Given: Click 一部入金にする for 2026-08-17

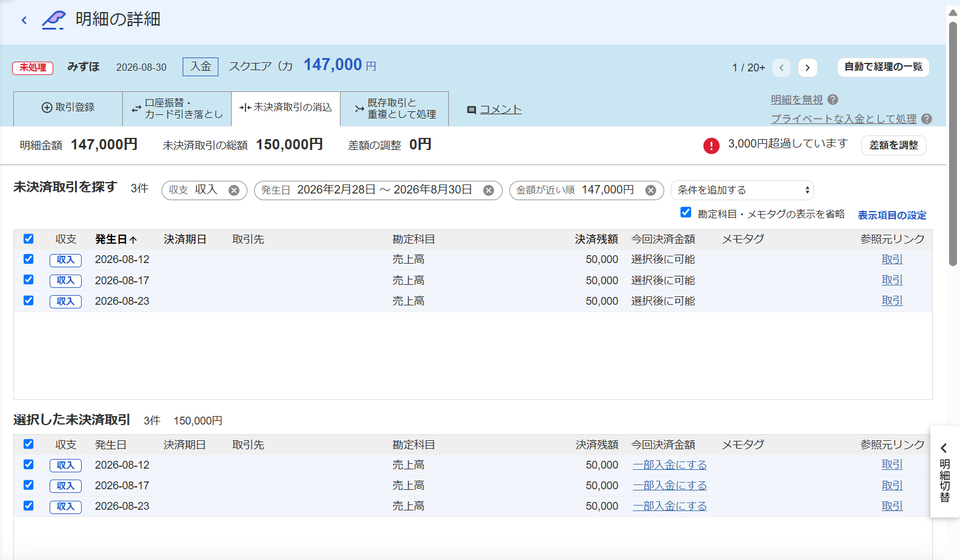Looking at the screenshot, I should click(670, 486).
